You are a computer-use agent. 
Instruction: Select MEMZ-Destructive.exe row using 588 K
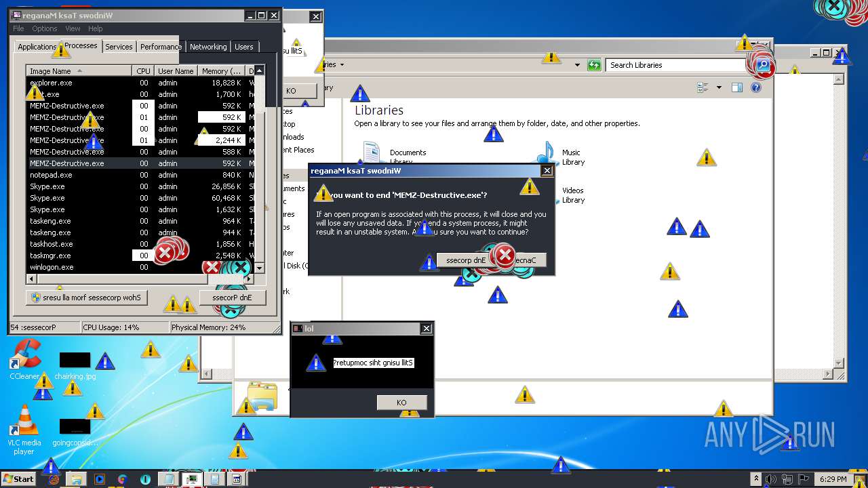coord(140,152)
